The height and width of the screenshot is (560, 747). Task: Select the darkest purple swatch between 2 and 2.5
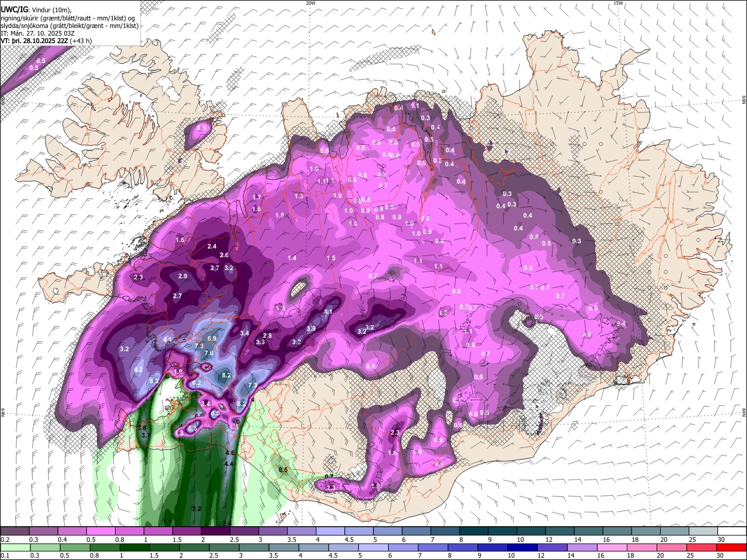pos(215,531)
